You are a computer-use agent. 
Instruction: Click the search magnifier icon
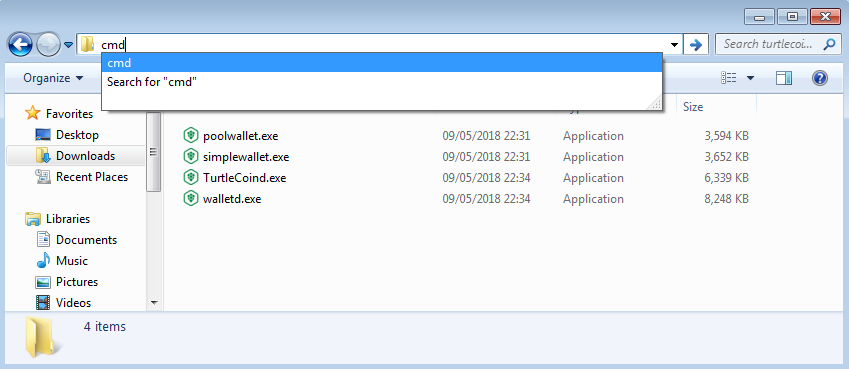pos(829,44)
